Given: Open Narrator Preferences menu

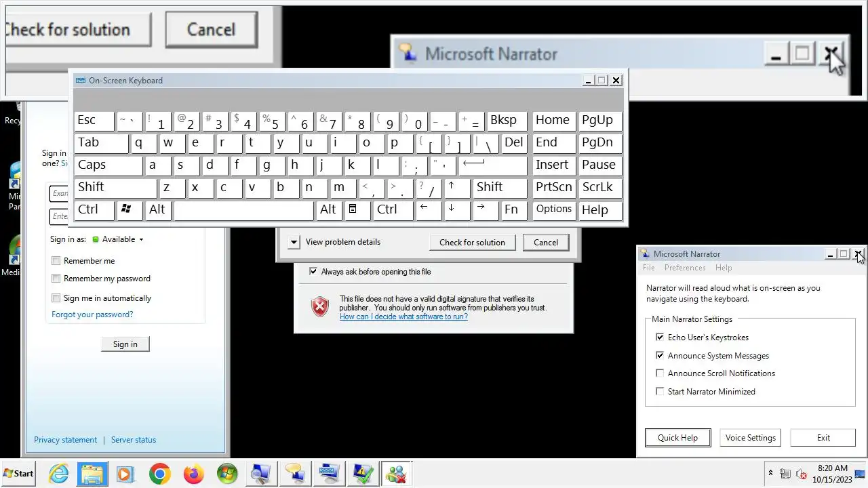Looking at the screenshot, I should click(685, 268).
